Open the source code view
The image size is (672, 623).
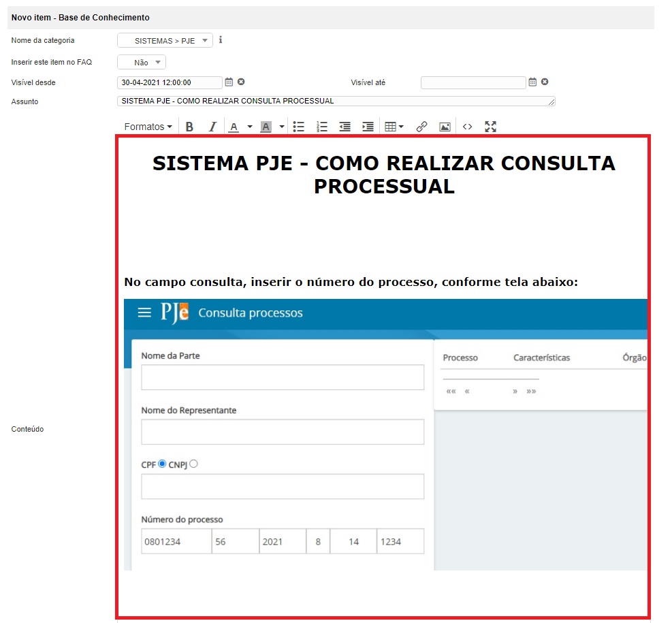[x=468, y=127]
